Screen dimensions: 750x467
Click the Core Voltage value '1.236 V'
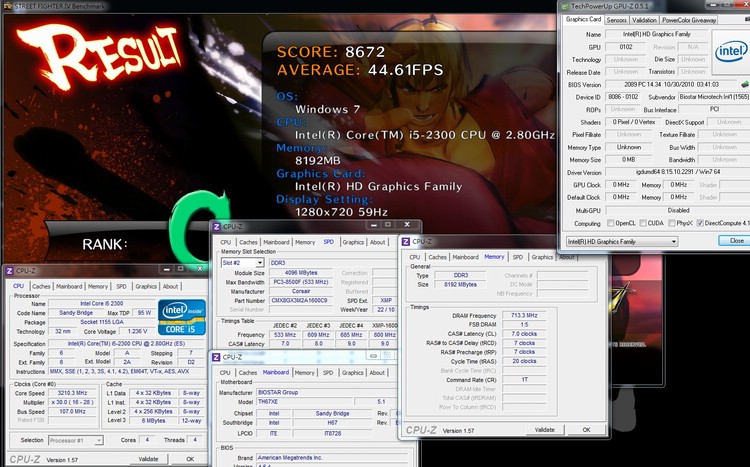(x=138, y=331)
